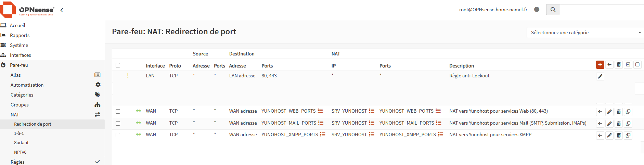
Task: Go to the 1-à-1 NAT page
Action: pyautogui.click(x=19, y=134)
